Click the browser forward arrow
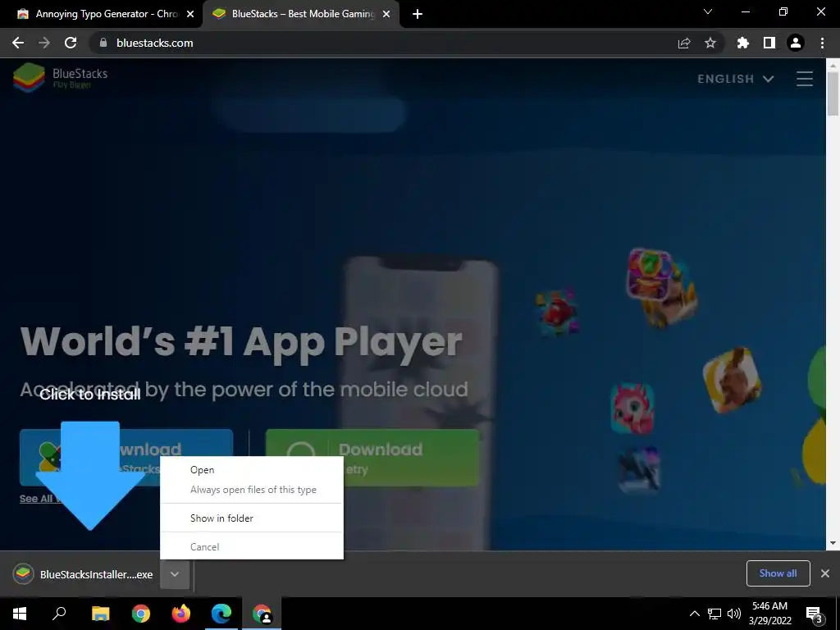The width and height of the screenshot is (840, 630). click(x=44, y=43)
